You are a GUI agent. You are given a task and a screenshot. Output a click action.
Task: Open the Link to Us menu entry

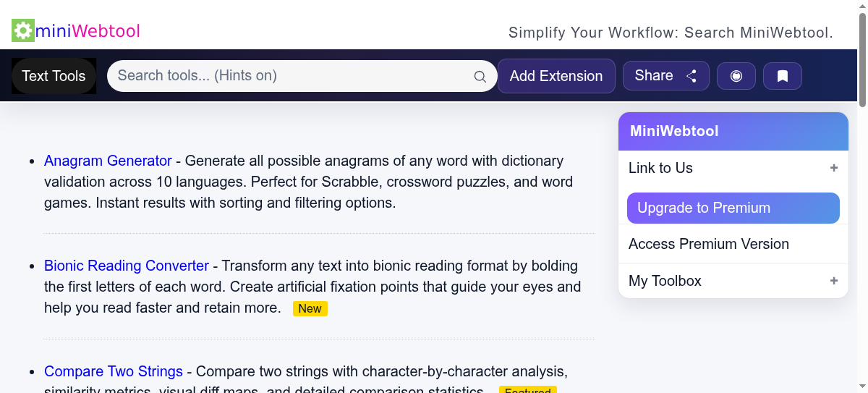(x=660, y=168)
